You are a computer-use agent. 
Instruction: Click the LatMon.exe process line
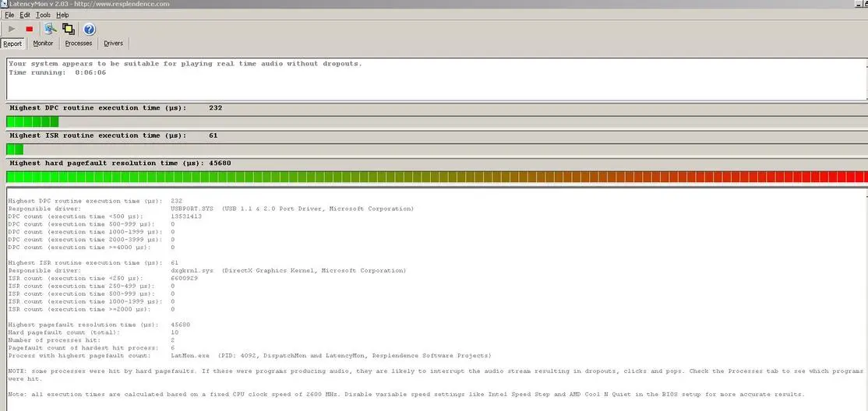249,356
